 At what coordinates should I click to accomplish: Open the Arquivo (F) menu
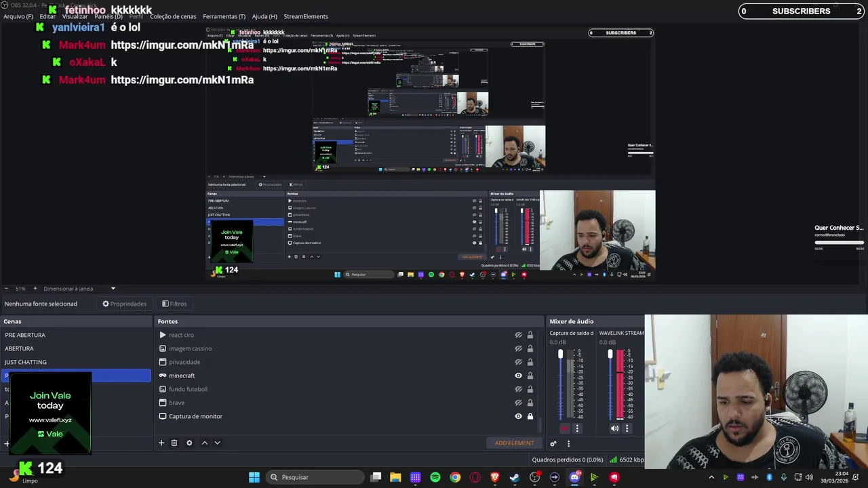(x=18, y=16)
